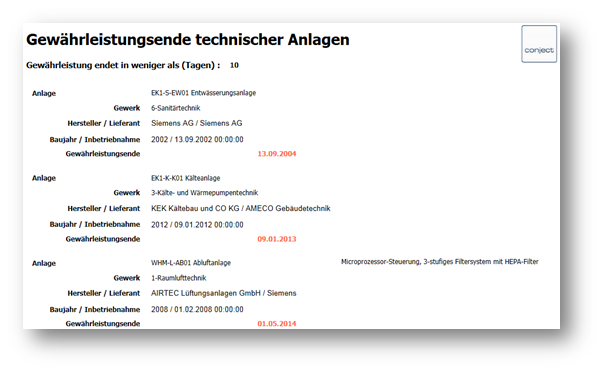Click the days value 10
This screenshot has width=603, height=372.
tap(234, 65)
